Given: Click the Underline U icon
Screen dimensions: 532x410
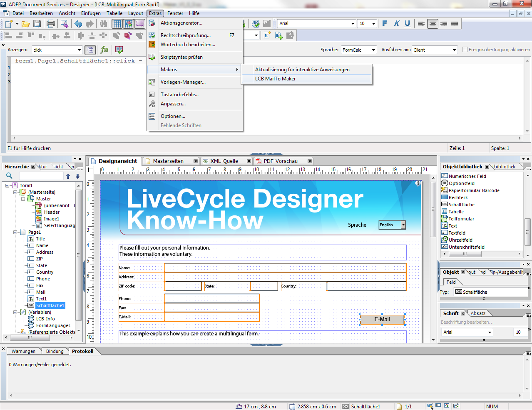Looking at the screenshot, I should tap(408, 23).
